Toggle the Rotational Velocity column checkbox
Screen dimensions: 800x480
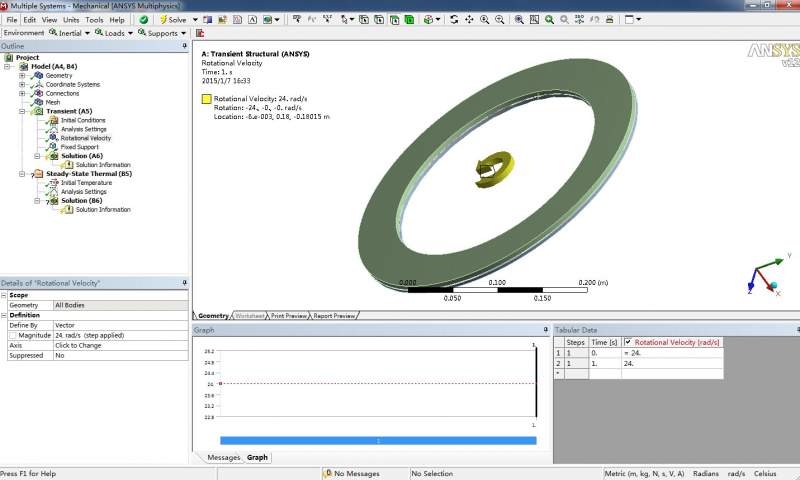click(627, 342)
